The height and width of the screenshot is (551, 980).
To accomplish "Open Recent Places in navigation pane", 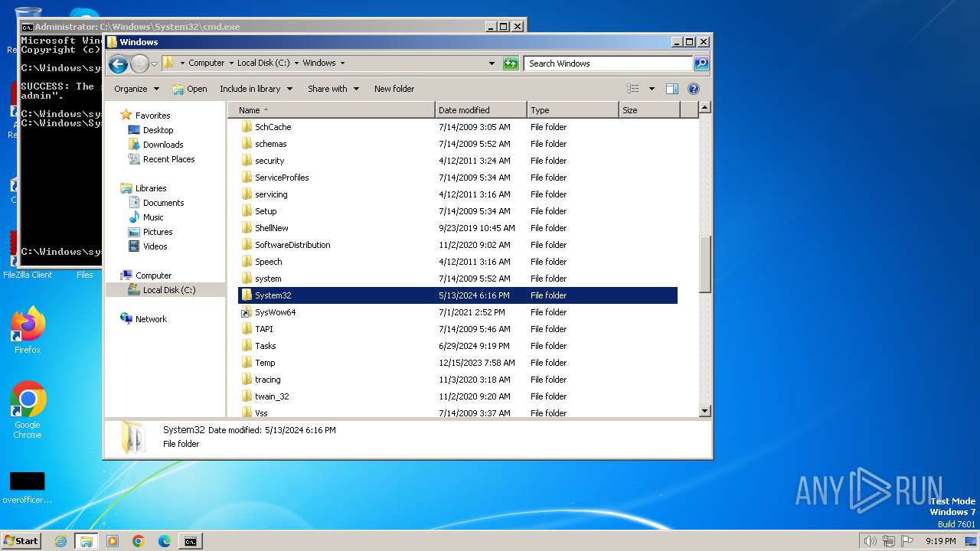I will coord(168,159).
